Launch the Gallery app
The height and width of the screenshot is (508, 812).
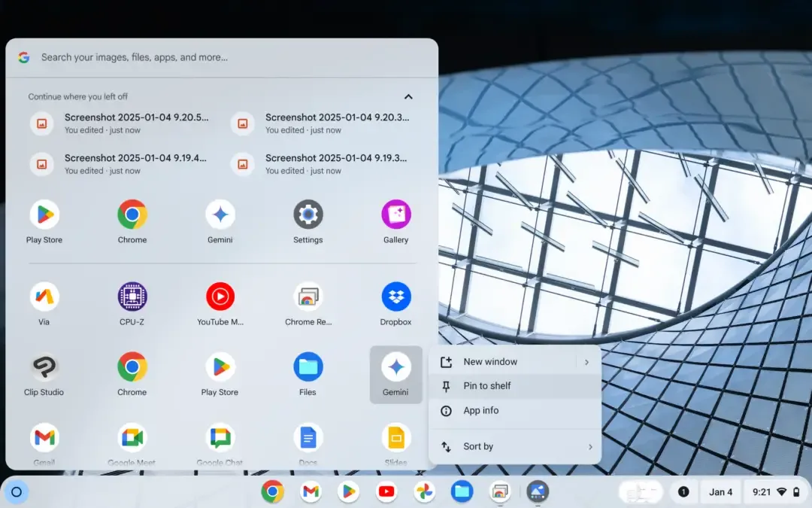coord(396,222)
